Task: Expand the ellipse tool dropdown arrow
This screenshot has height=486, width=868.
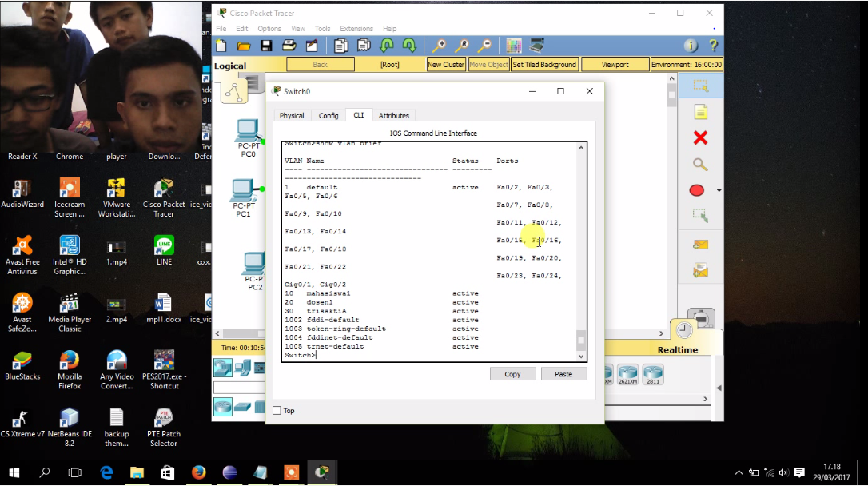Action: pyautogui.click(x=719, y=191)
